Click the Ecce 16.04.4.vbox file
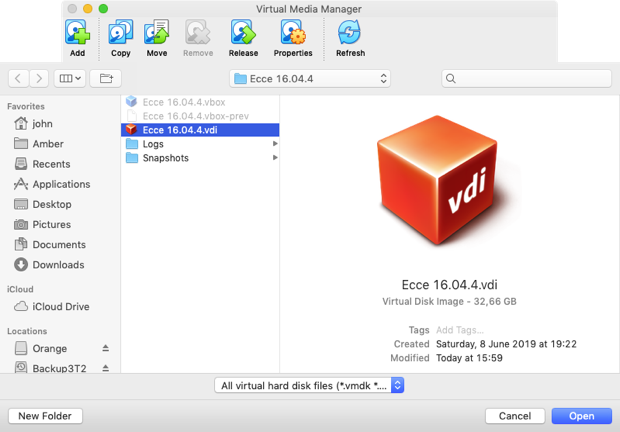Viewport: 620px width, 432px height. (200, 102)
